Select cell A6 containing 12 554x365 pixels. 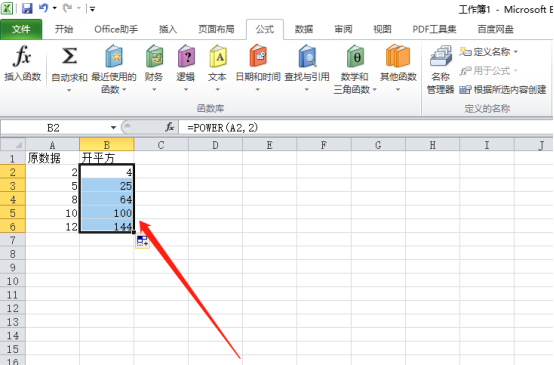pyautogui.click(x=52, y=226)
